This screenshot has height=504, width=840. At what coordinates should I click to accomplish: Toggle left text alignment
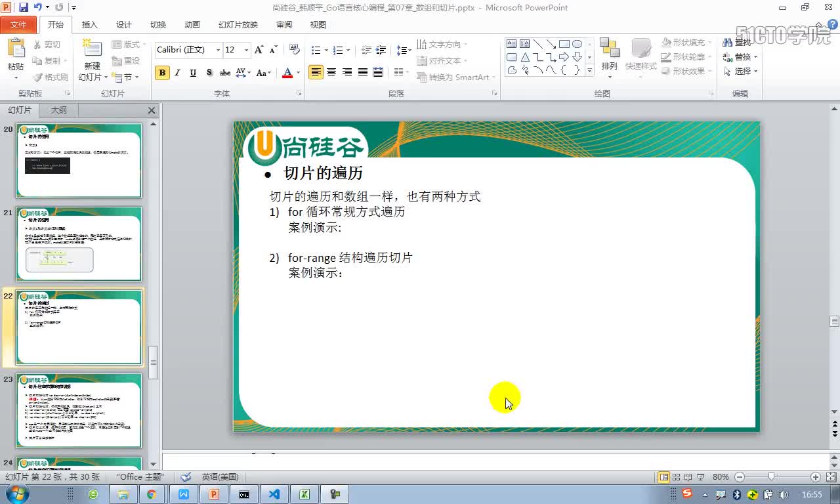(x=316, y=72)
